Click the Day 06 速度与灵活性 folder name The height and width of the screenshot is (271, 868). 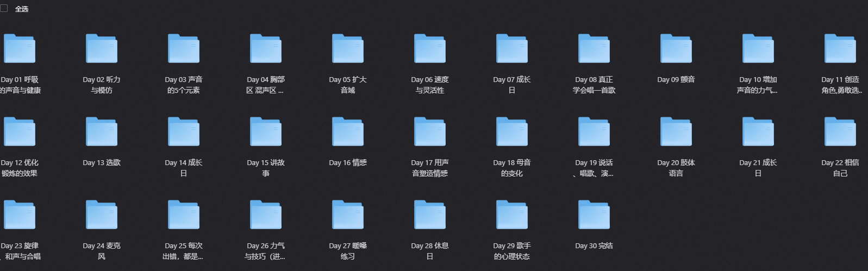[430, 85]
